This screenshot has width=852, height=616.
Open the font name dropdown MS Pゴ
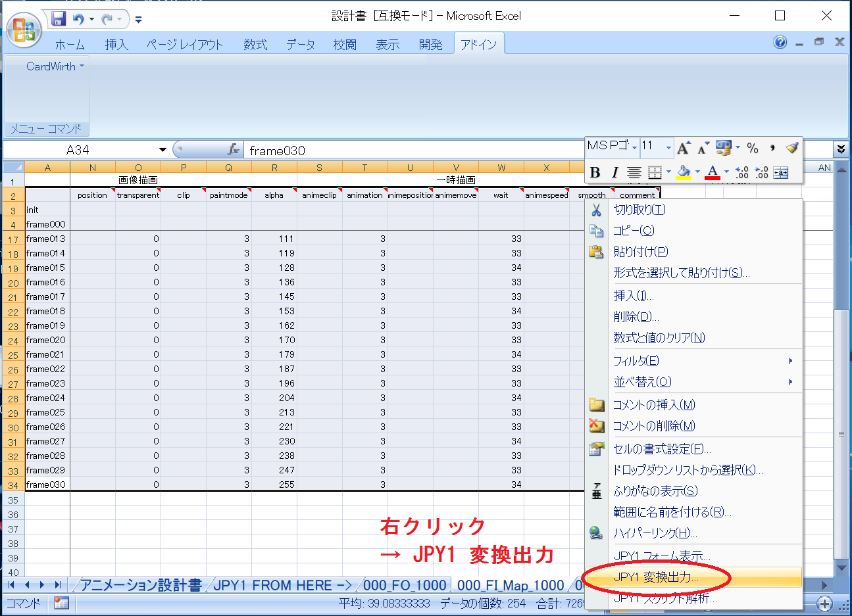[634, 147]
